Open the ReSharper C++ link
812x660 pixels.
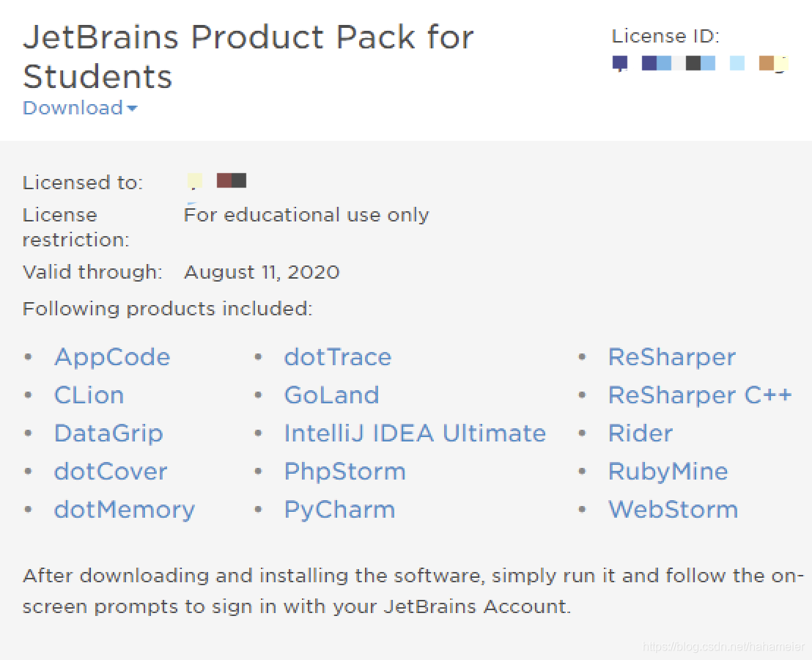tap(700, 395)
